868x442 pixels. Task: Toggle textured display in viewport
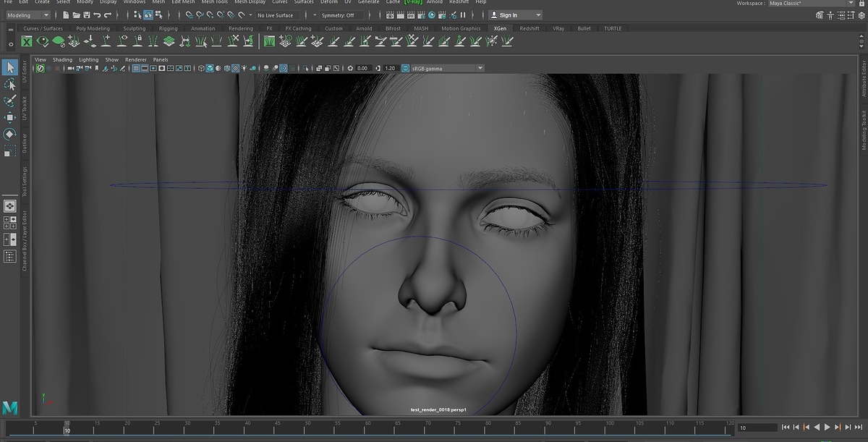click(235, 68)
